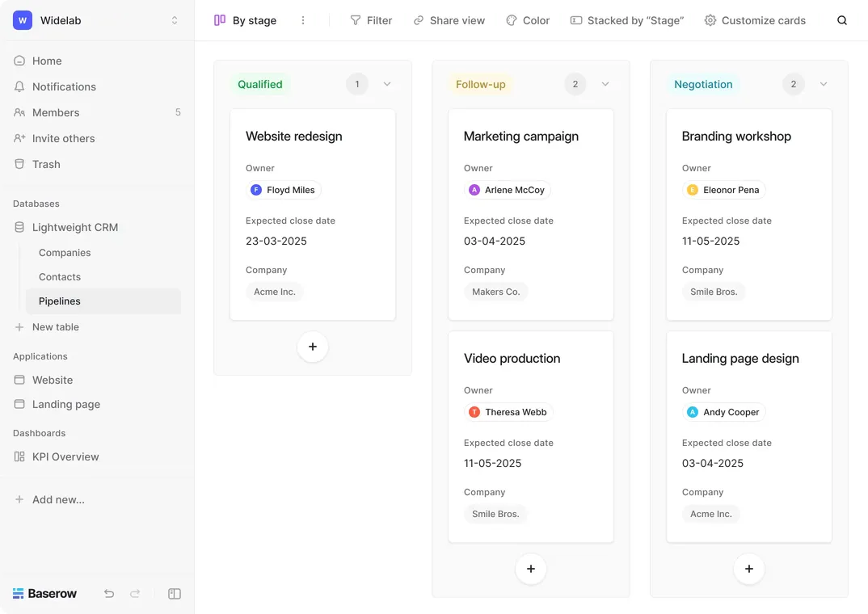Click the redo arrow icon
This screenshot has width=868, height=614.
135,594
